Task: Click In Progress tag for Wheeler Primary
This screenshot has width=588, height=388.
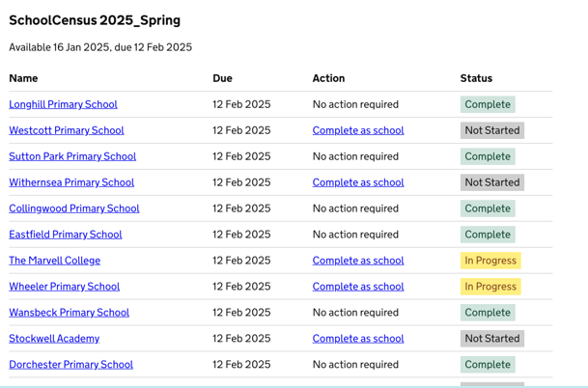Action: click(490, 287)
